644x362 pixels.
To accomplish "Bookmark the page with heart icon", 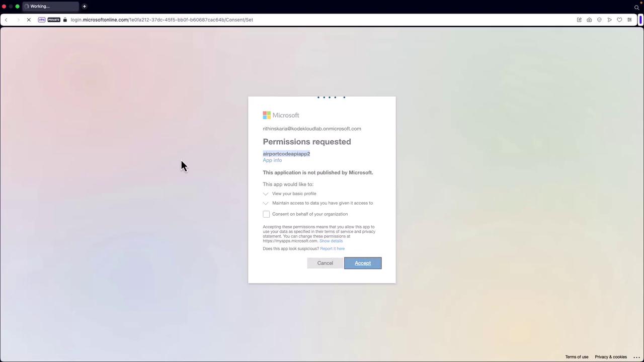I will coord(619,20).
